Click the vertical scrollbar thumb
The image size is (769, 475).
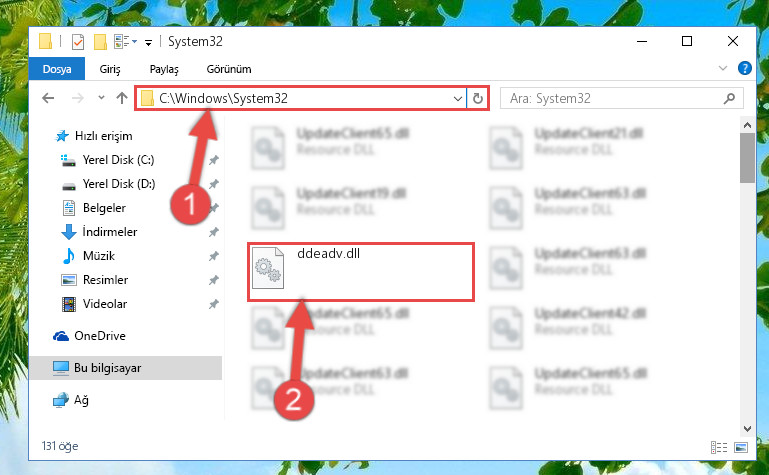(747, 157)
